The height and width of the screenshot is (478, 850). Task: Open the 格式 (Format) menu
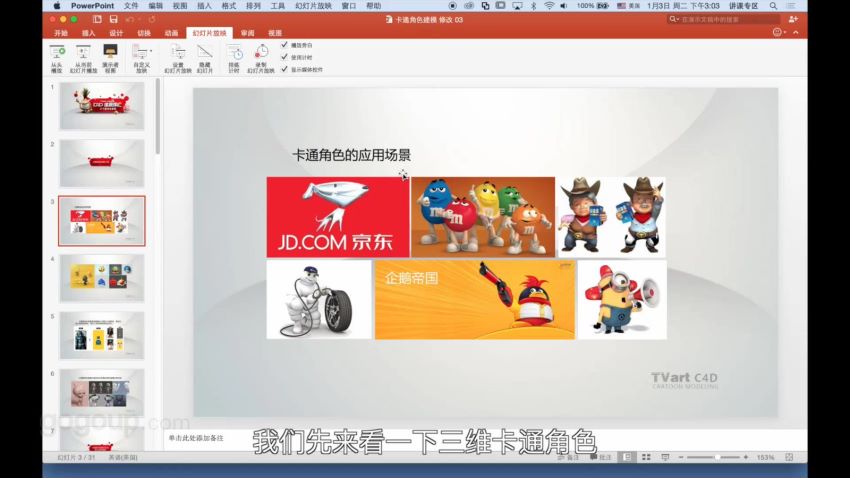(229, 6)
